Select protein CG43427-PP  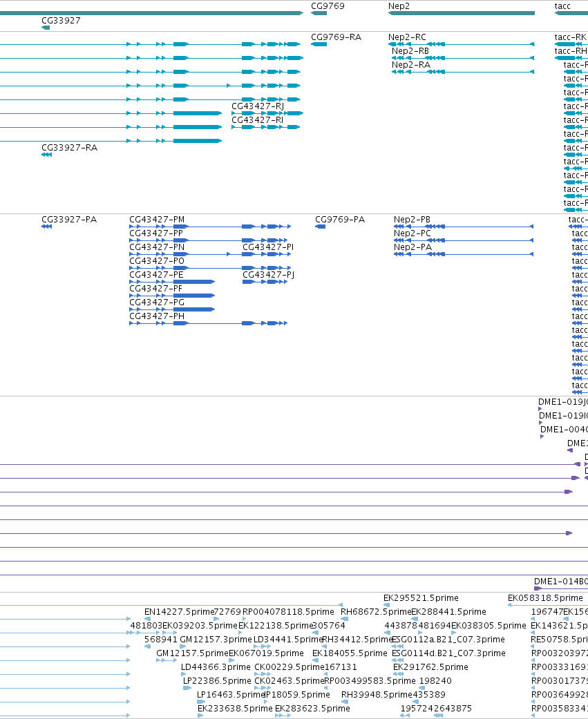[x=156, y=233]
